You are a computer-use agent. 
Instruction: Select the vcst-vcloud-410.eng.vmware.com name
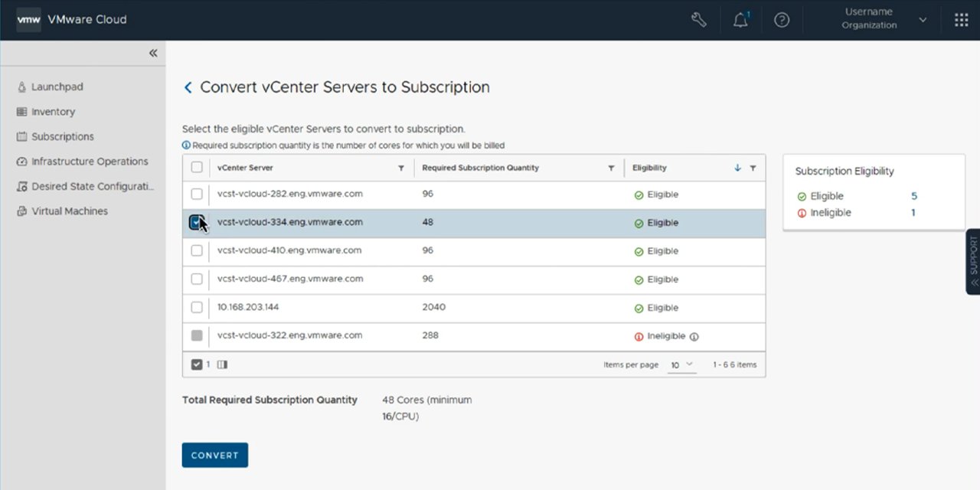point(289,250)
